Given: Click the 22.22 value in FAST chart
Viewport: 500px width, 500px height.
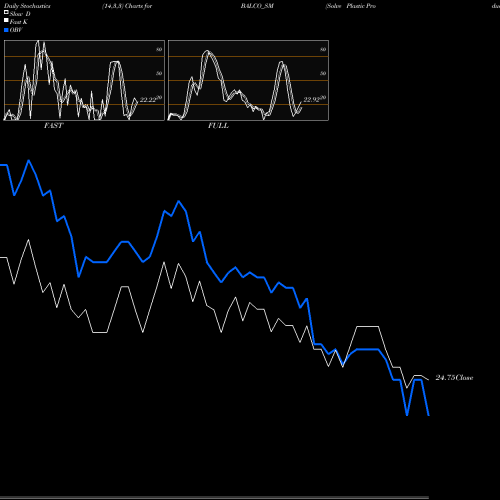Looking at the screenshot, I should coord(148,100).
